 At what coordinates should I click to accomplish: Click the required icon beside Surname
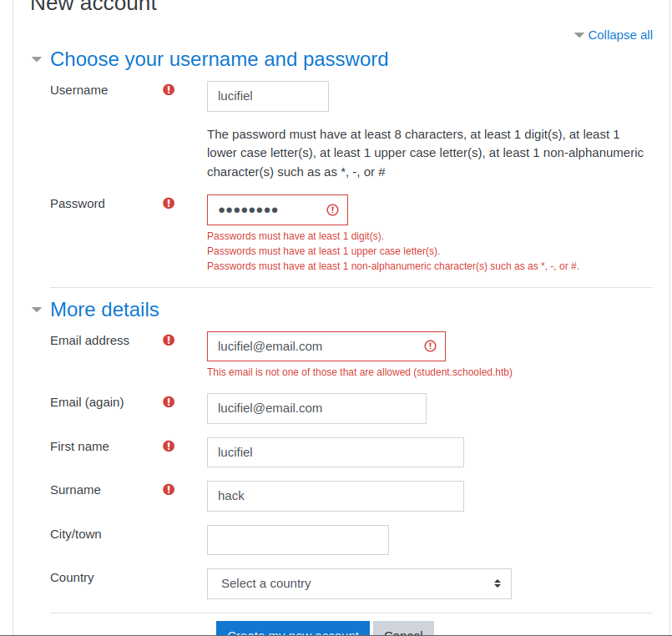pyautogui.click(x=169, y=489)
